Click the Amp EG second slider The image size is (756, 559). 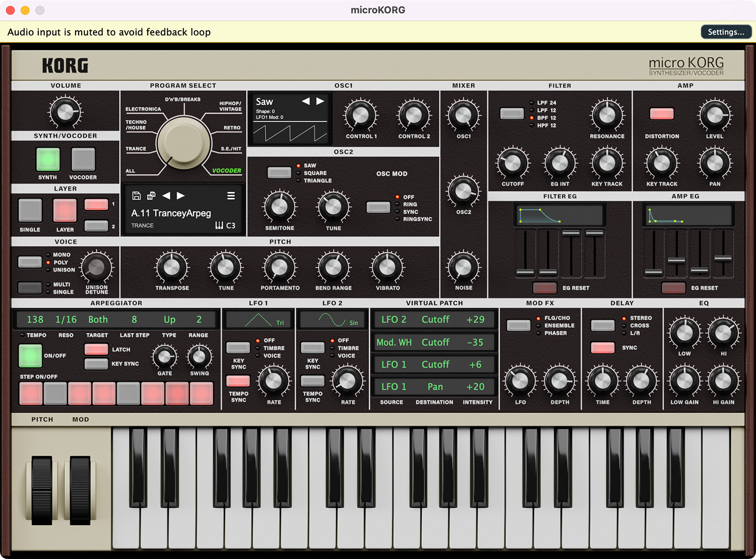coord(676,260)
